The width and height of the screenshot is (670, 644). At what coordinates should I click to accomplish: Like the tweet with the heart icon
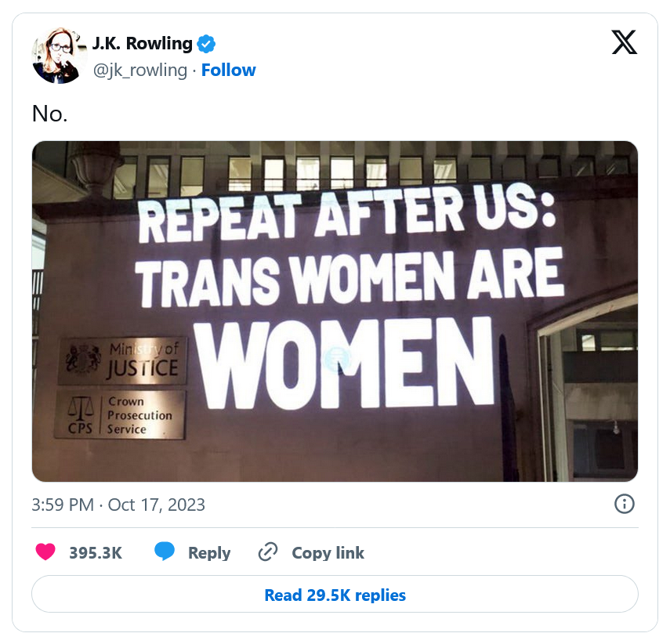[45, 552]
